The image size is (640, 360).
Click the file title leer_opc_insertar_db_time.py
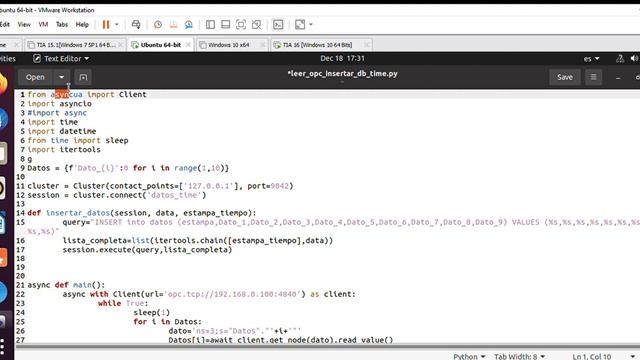pos(342,74)
